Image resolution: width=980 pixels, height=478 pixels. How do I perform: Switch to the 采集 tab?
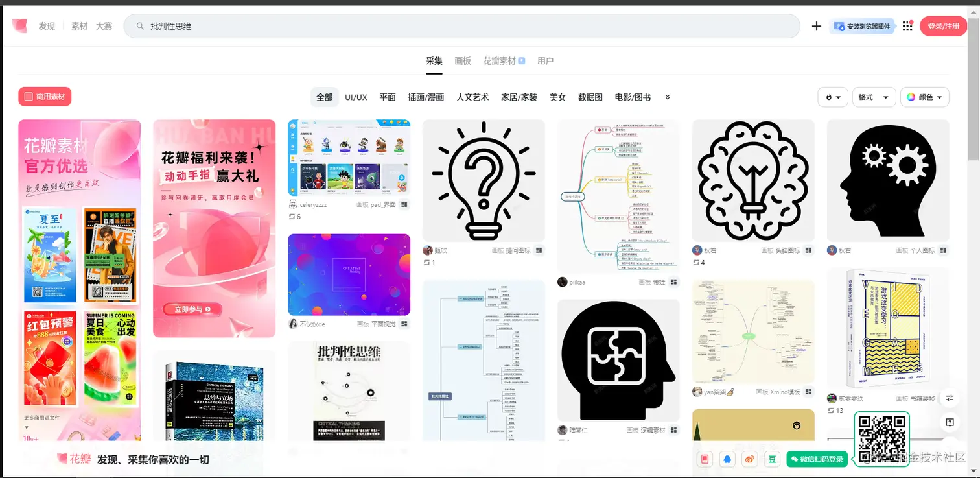point(434,61)
